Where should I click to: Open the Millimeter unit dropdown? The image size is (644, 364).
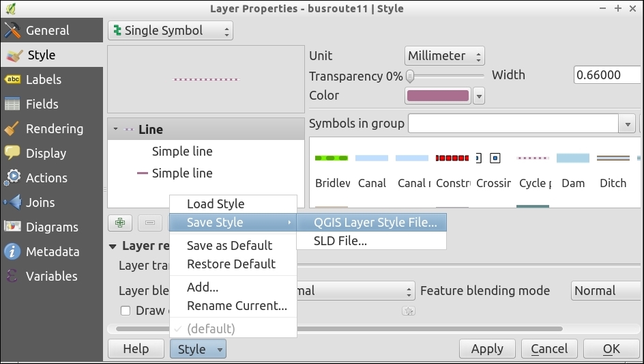(x=445, y=56)
